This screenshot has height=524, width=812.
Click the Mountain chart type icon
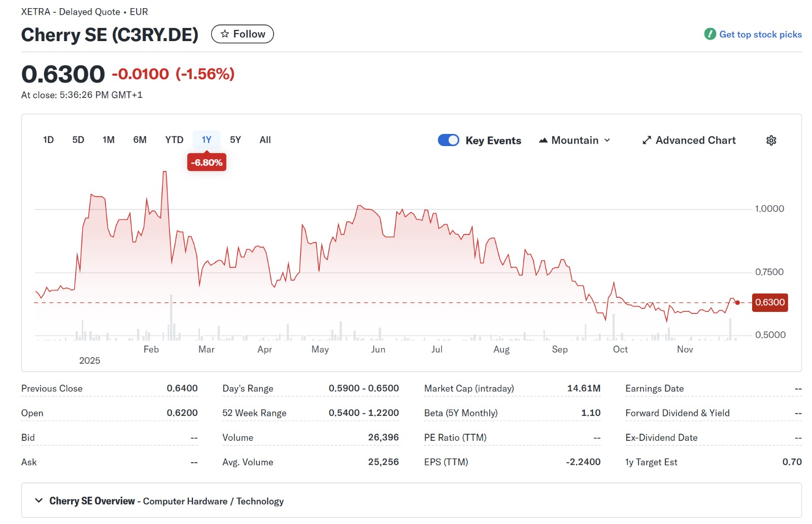click(543, 141)
